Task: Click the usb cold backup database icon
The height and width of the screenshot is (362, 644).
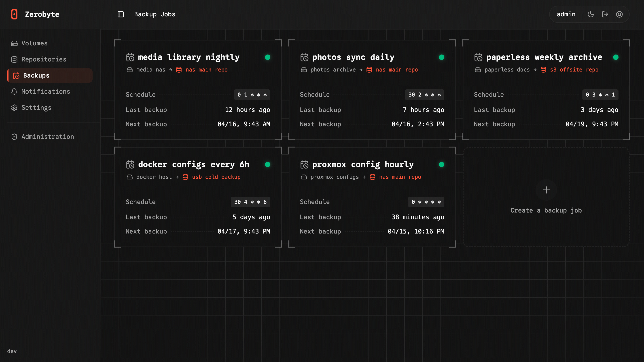Action: click(185, 177)
